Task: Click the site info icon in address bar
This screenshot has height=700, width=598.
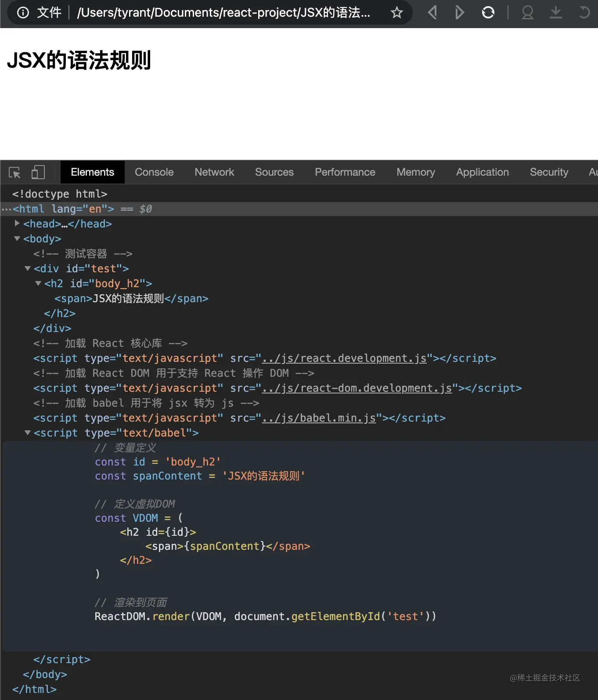Action: (x=23, y=13)
